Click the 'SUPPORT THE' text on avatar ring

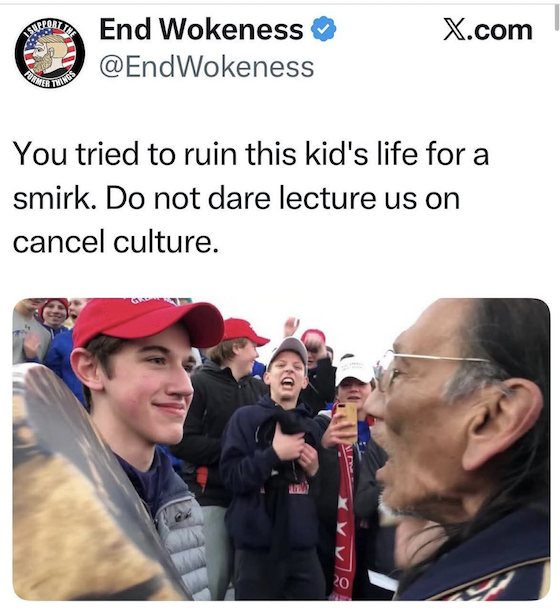[x=50, y=26]
